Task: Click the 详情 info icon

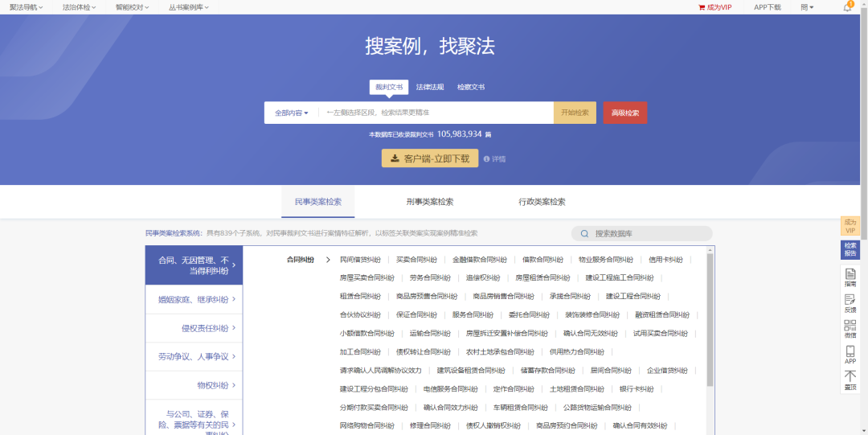Action: (x=494, y=159)
